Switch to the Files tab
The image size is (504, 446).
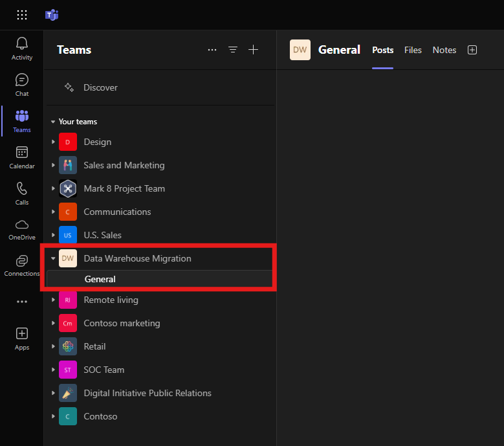coord(413,50)
